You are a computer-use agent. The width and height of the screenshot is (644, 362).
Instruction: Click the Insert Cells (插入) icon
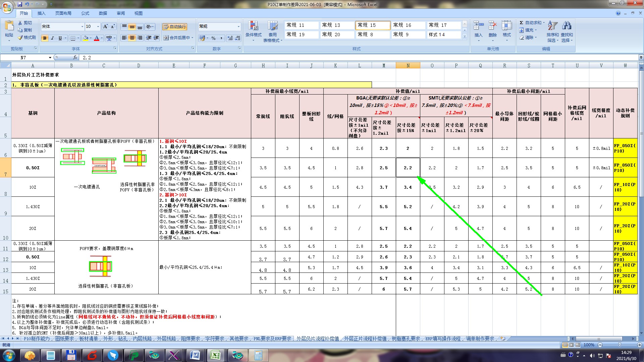pos(478,26)
